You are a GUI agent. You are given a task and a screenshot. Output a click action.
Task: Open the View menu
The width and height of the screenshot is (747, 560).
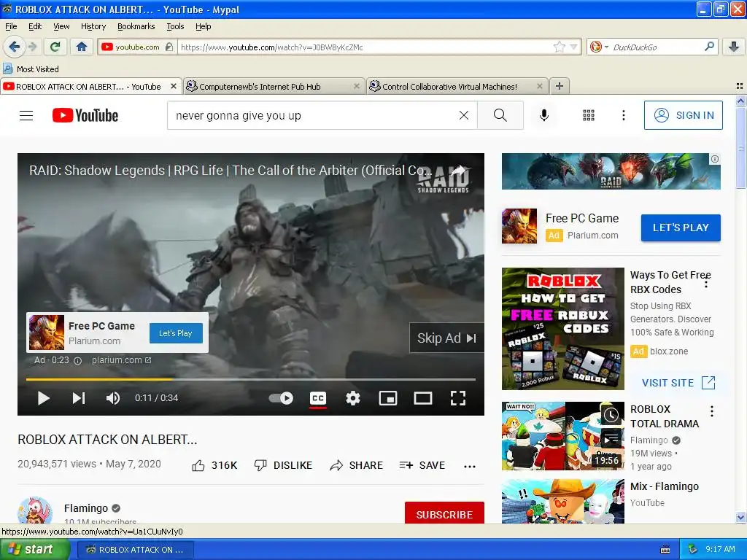click(x=61, y=26)
